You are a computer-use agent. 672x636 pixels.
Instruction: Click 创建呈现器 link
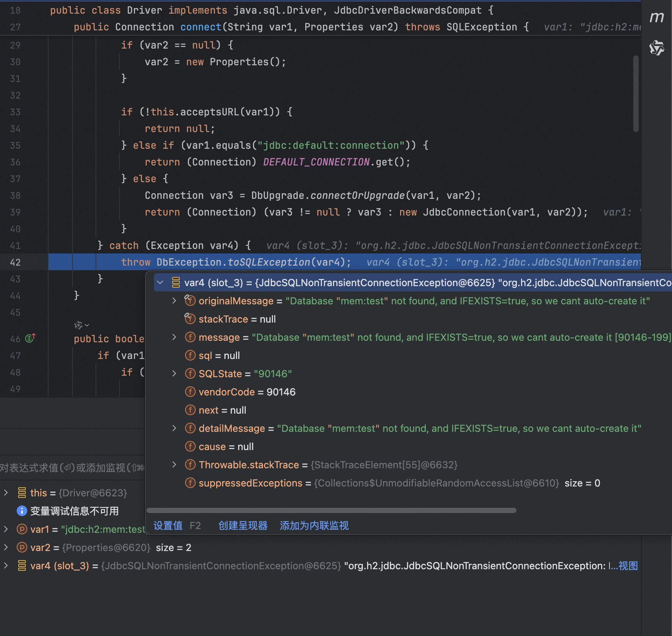[x=243, y=525]
